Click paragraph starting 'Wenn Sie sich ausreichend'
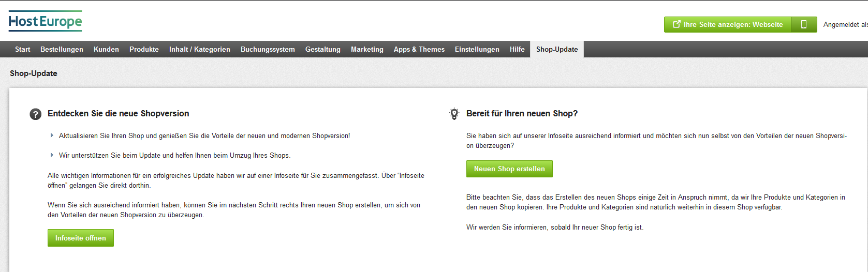The image size is (868, 272). tap(234, 210)
